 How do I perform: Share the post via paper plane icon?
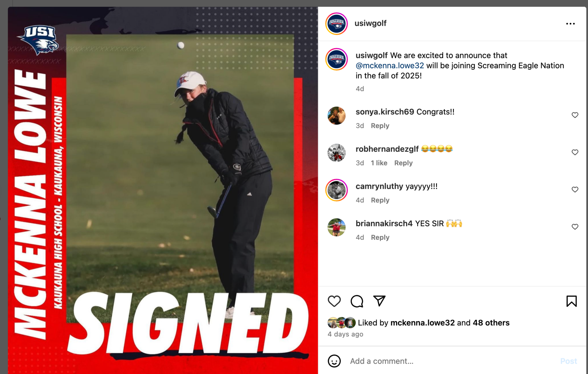click(379, 301)
